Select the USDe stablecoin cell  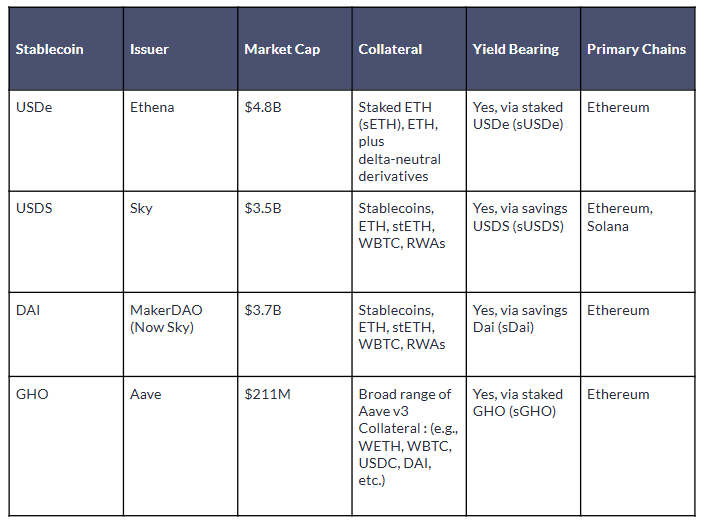[34, 107]
